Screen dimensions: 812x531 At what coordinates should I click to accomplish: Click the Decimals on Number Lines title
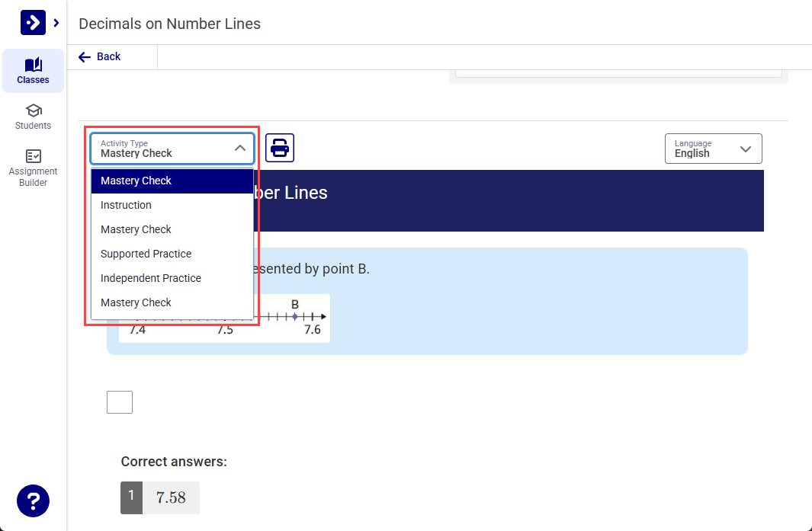(x=169, y=24)
